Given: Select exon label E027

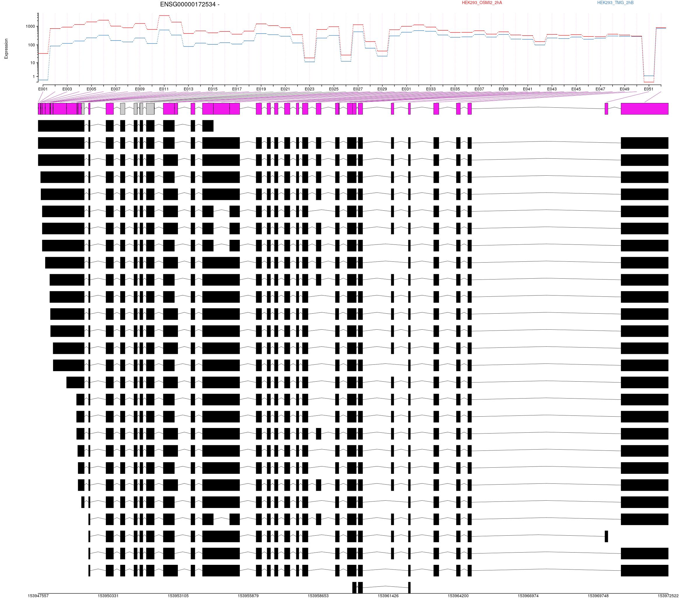Looking at the screenshot, I should tap(358, 89).
